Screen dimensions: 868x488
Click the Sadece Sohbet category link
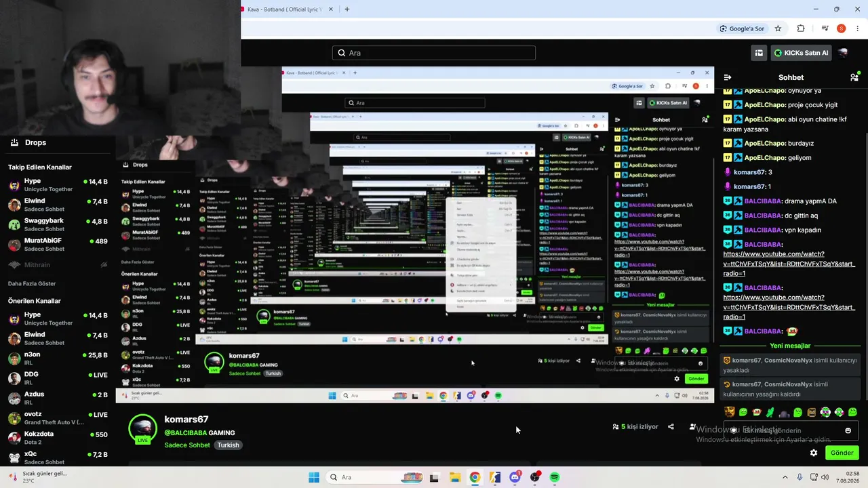click(187, 445)
